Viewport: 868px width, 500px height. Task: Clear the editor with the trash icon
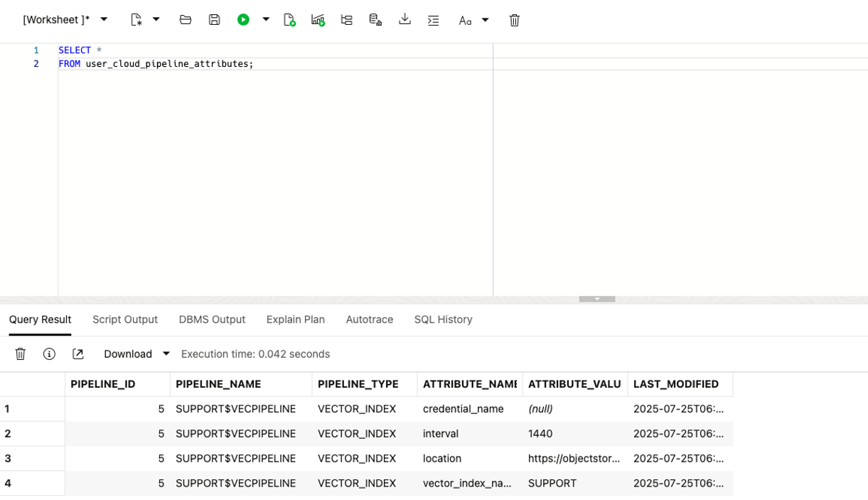pyautogui.click(x=515, y=20)
